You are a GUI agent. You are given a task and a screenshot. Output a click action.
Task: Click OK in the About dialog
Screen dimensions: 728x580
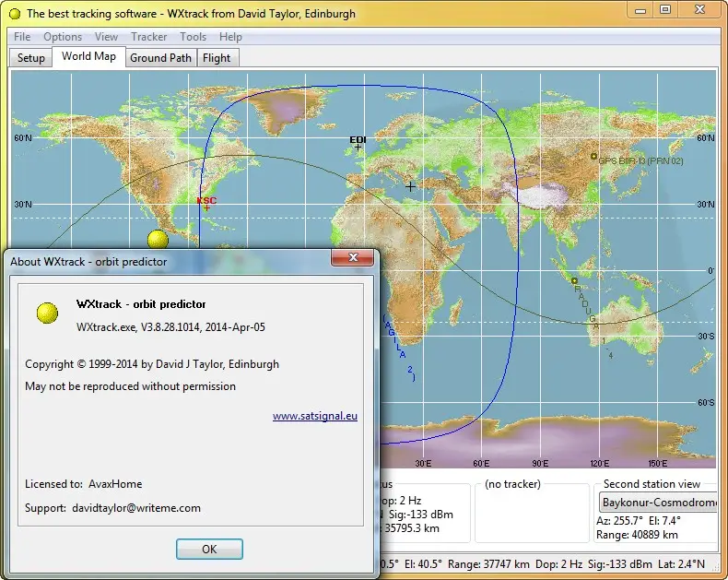(x=209, y=549)
